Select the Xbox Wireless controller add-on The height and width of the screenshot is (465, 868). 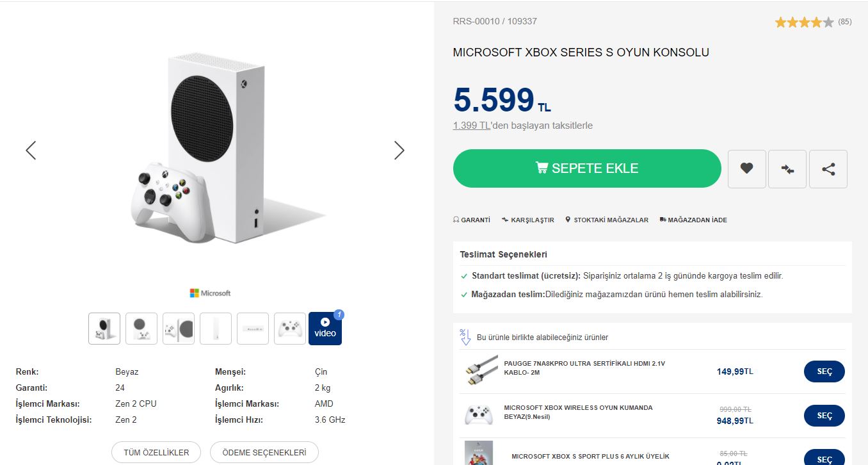(x=824, y=416)
